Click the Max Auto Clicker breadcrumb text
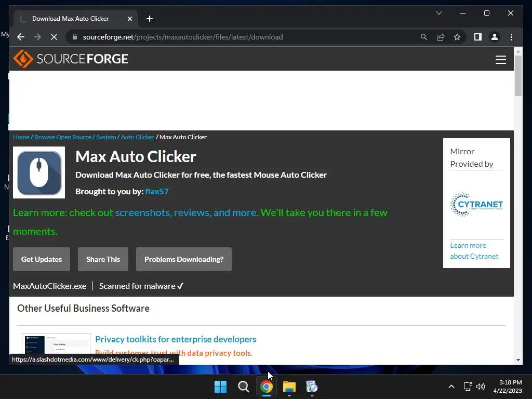This screenshot has height=399, width=532. coord(183,137)
